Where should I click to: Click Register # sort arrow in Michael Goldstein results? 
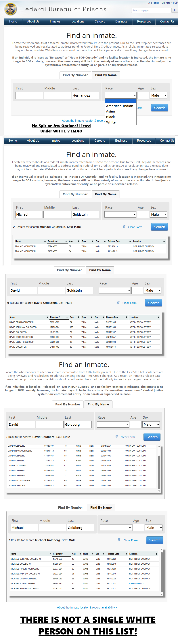click(66, 241)
